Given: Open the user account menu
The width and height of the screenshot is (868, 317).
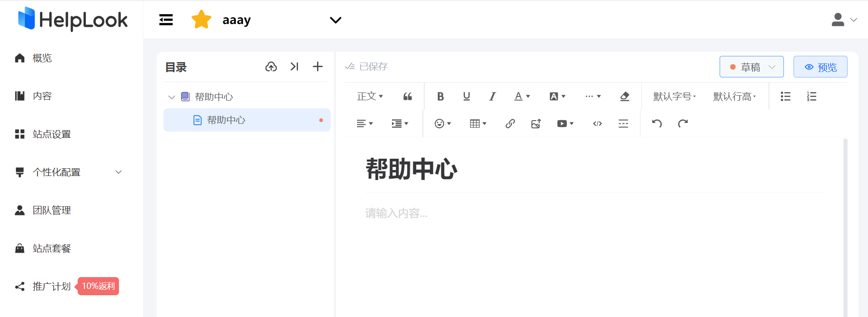Looking at the screenshot, I should pyautogui.click(x=844, y=20).
